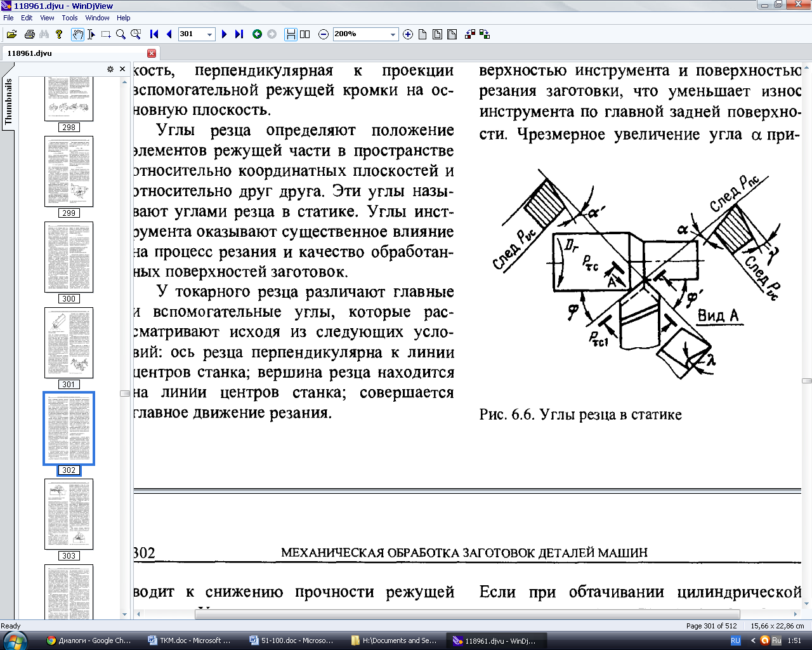
Task: Select page 301 thumbnail
Action: [x=69, y=343]
